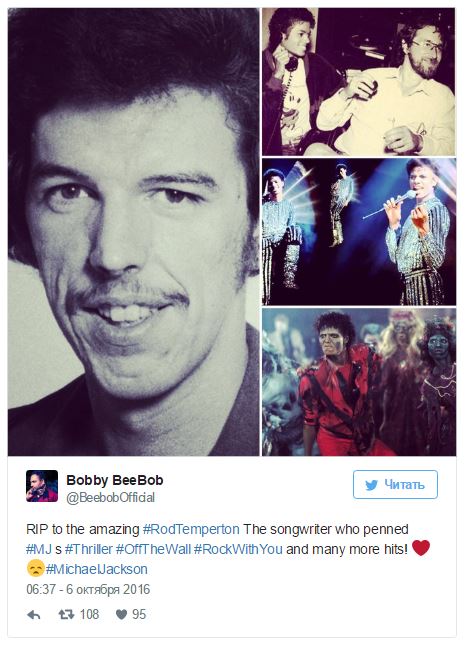Click the Читать follow button
This screenshot has width=469, height=650.
(x=395, y=485)
